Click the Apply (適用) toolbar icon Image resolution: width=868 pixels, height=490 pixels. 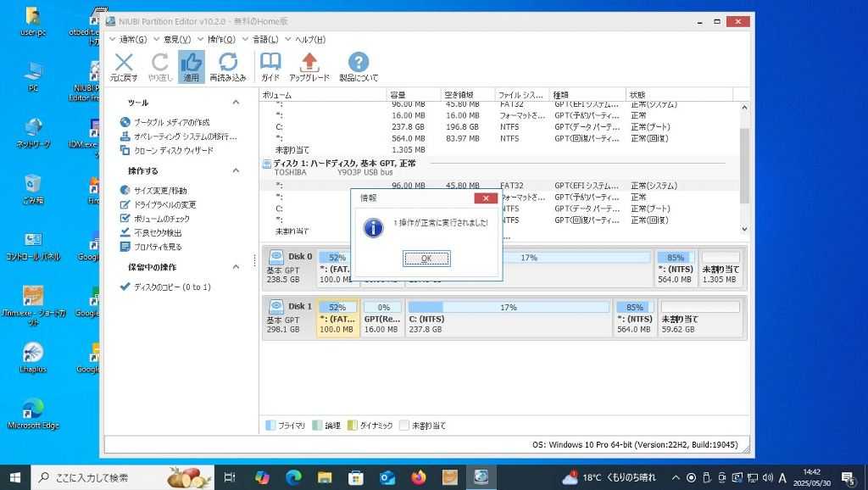point(192,64)
